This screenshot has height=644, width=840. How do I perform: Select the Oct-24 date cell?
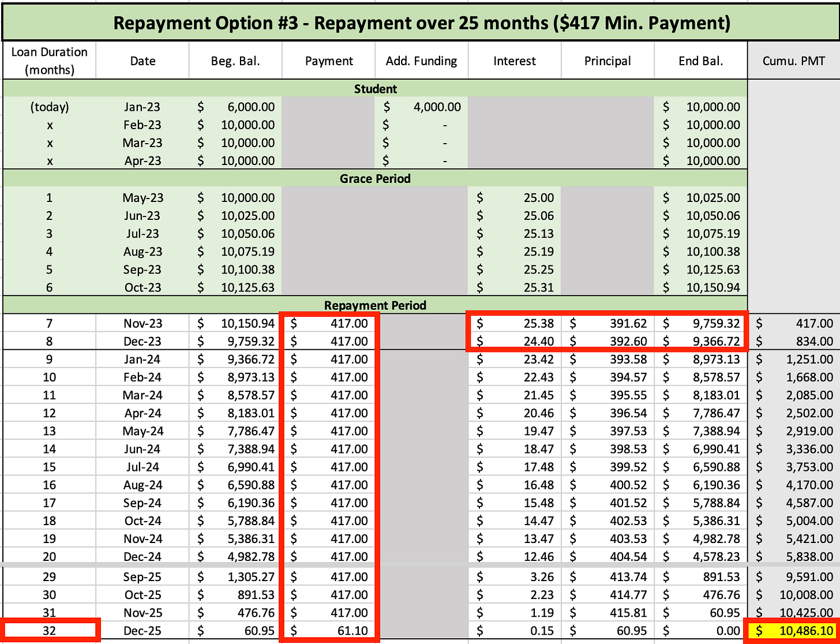tap(142, 520)
